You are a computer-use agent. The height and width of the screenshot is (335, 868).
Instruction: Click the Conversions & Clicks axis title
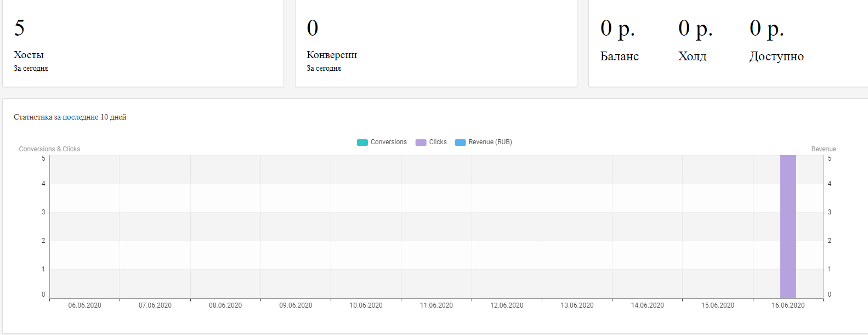point(49,149)
